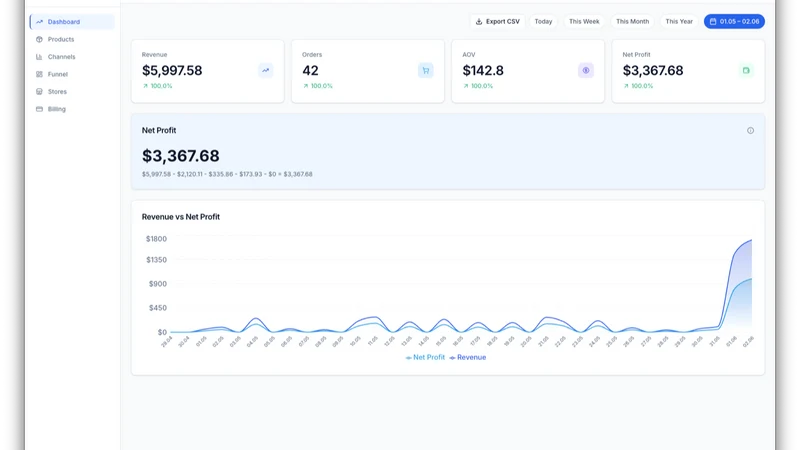
Task: Toggle Revenue series in chart legend
Action: click(x=467, y=357)
